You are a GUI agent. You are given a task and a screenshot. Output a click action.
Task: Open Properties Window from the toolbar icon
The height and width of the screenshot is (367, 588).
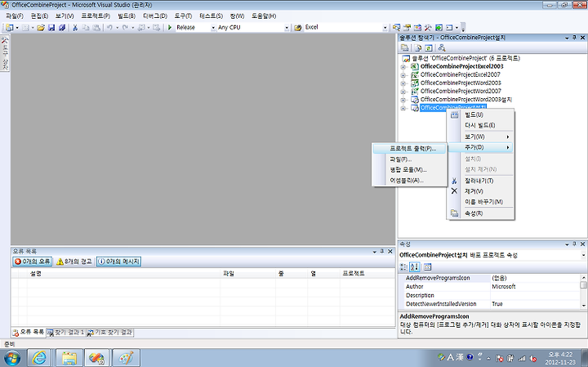[x=407, y=28]
